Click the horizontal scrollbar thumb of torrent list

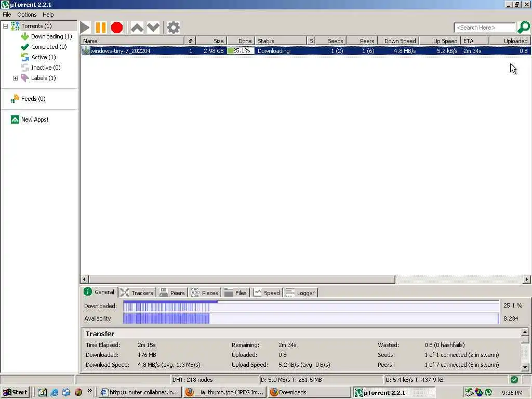pos(242,279)
